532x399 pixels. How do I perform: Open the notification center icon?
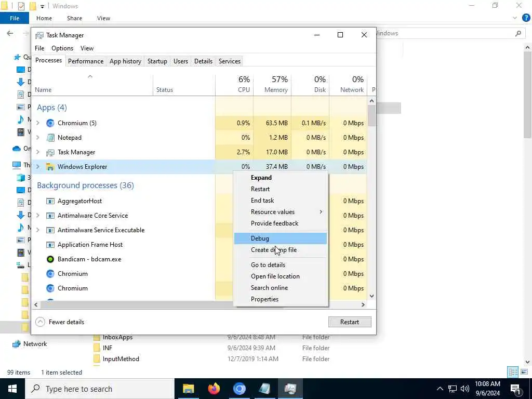tap(515, 389)
